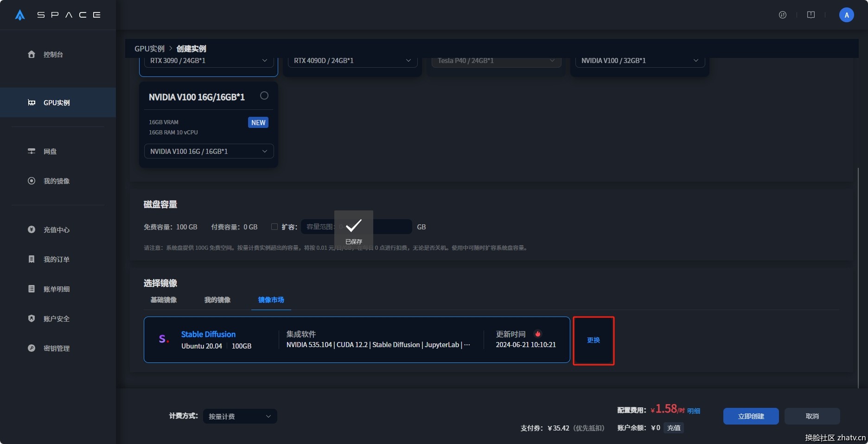This screenshot has width=868, height=444.
Task: Click the 创建实例 breadcrumb text
Action: tap(191, 49)
